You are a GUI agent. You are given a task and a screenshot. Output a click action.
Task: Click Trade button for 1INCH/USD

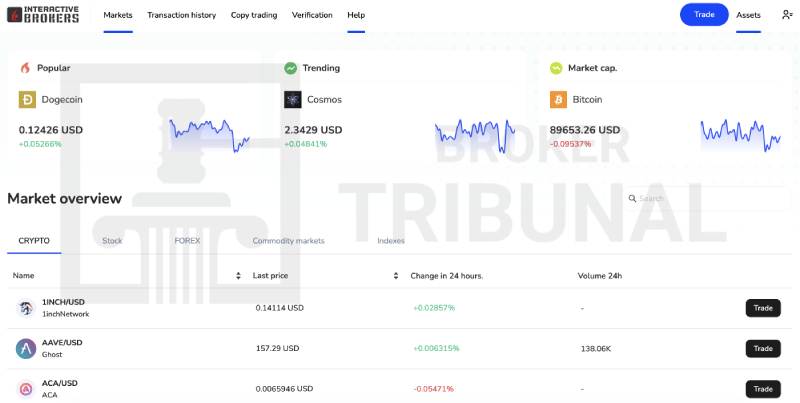pos(763,308)
